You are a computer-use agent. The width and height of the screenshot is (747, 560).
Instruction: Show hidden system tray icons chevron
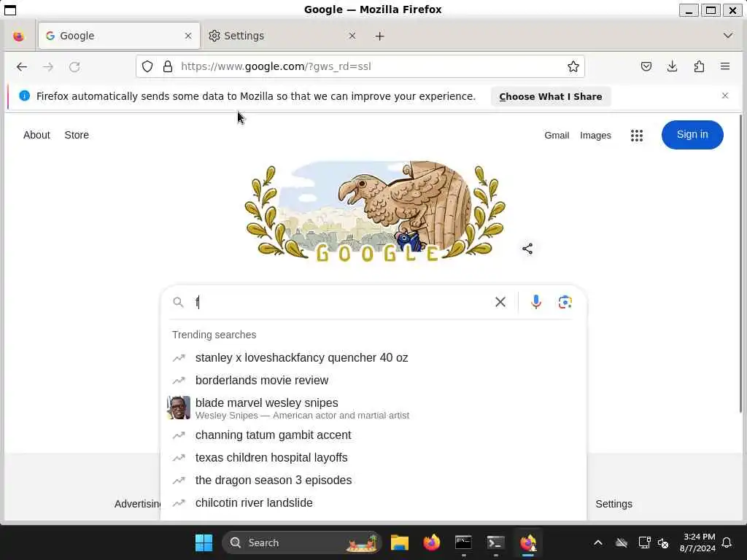click(598, 542)
